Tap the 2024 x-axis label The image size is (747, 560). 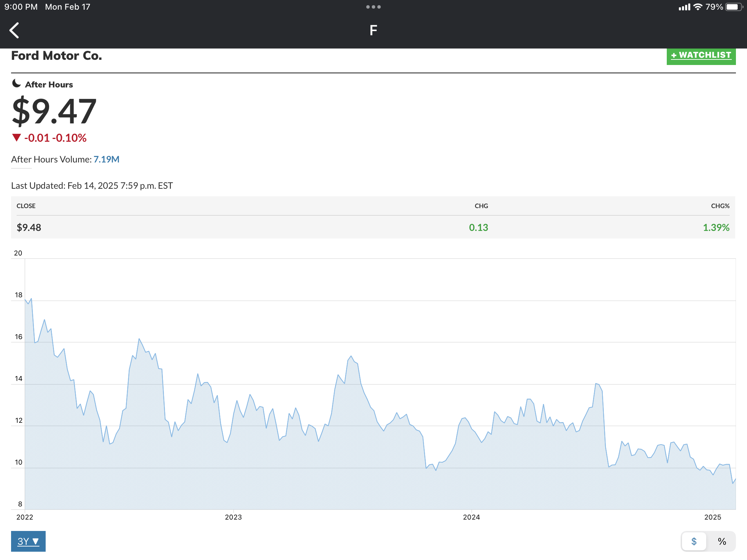point(472,517)
